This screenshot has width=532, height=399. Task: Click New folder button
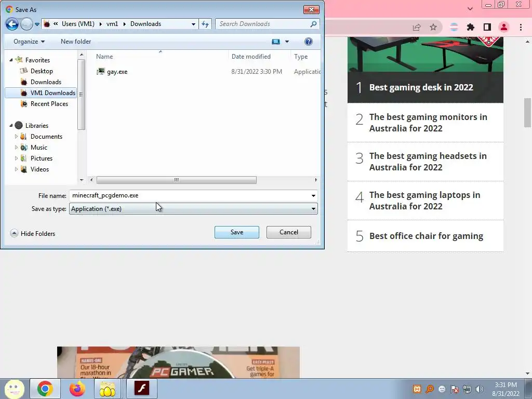coord(76,42)
